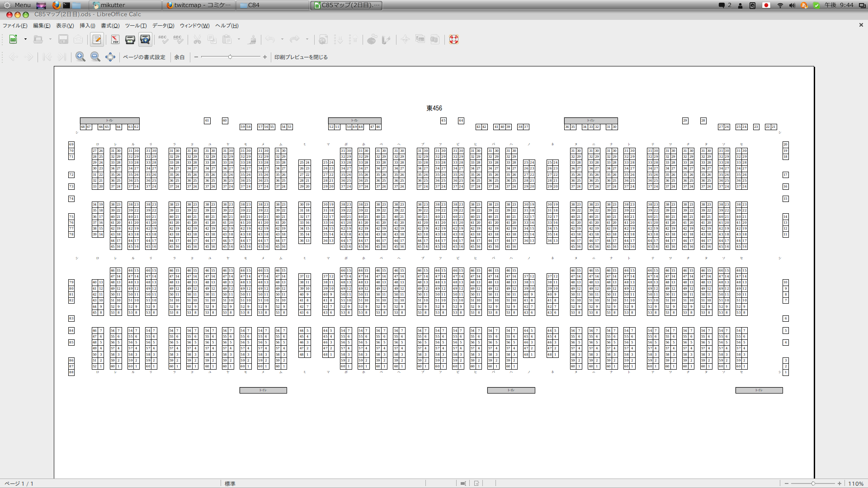Click the ページの書式設定 button

pyautogui.click(x=144, y=57)
